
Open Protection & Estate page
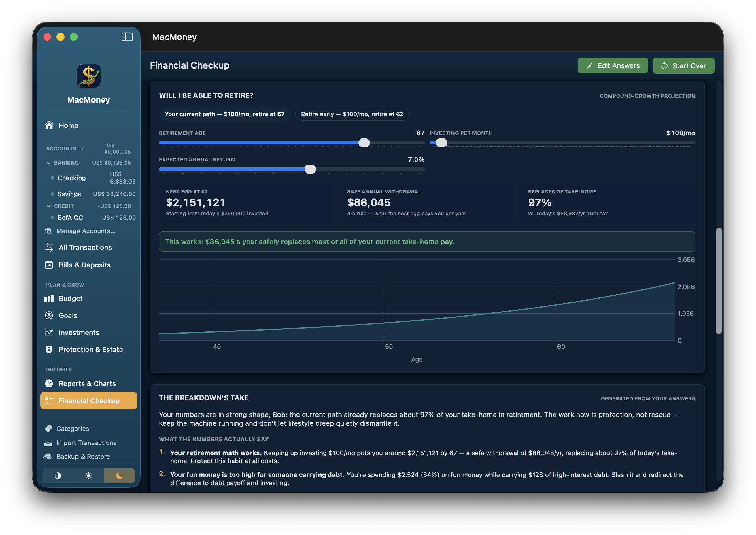coord(88,350)
